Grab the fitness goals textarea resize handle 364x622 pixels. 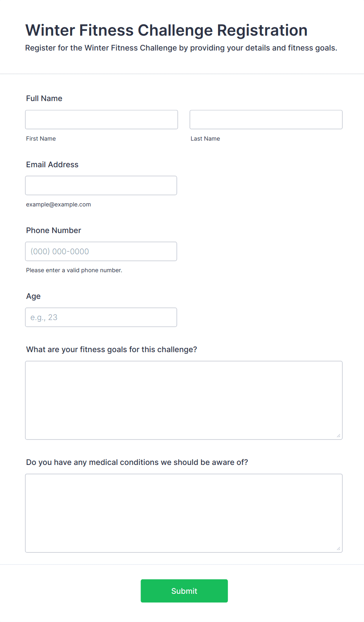tap(339, 436)
